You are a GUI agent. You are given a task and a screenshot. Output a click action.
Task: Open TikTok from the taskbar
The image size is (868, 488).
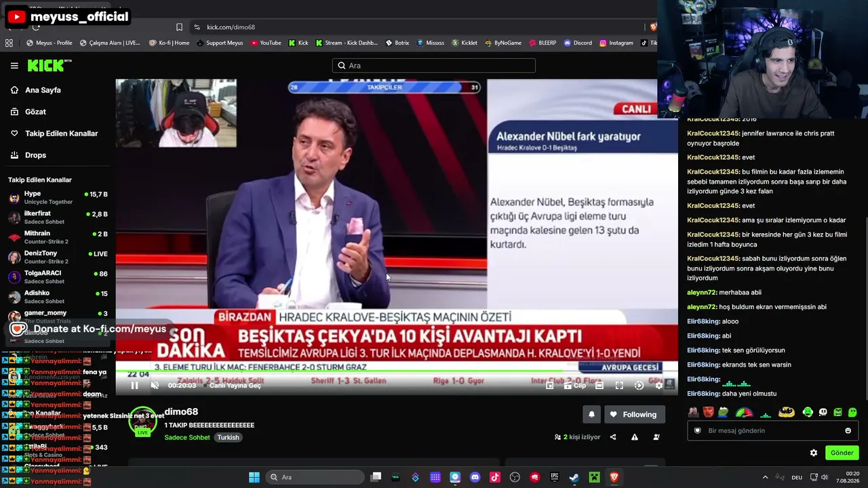click(x=494, y=477)
